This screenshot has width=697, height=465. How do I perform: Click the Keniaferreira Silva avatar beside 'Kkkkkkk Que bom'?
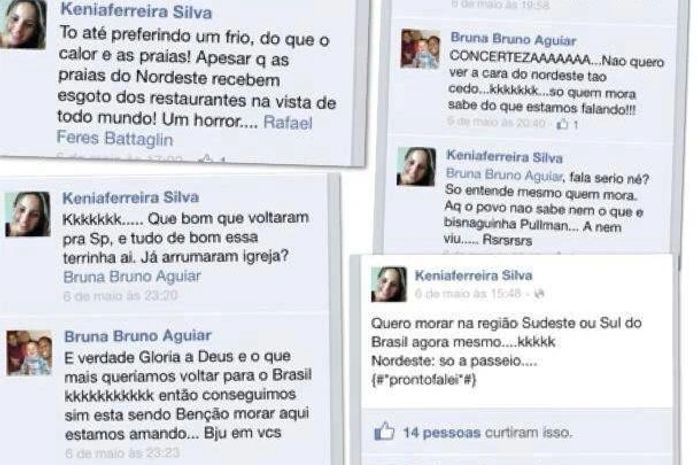(28, 214)
